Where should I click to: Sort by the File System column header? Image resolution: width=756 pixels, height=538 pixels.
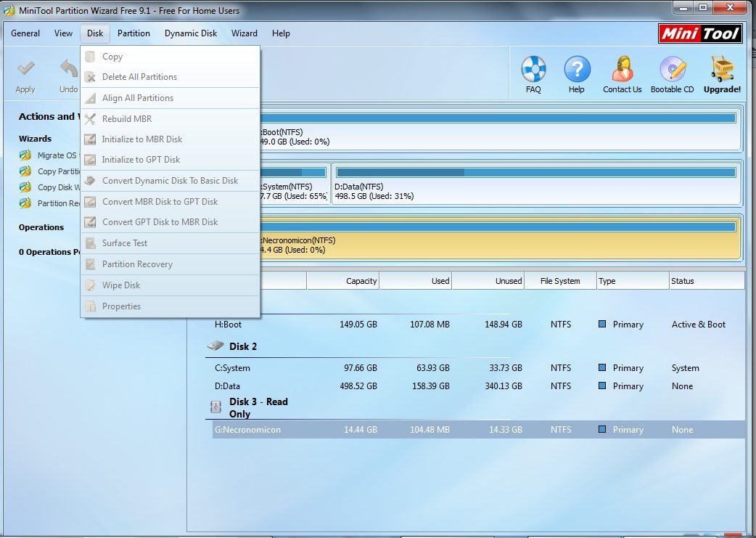click(x=560, y=281)
